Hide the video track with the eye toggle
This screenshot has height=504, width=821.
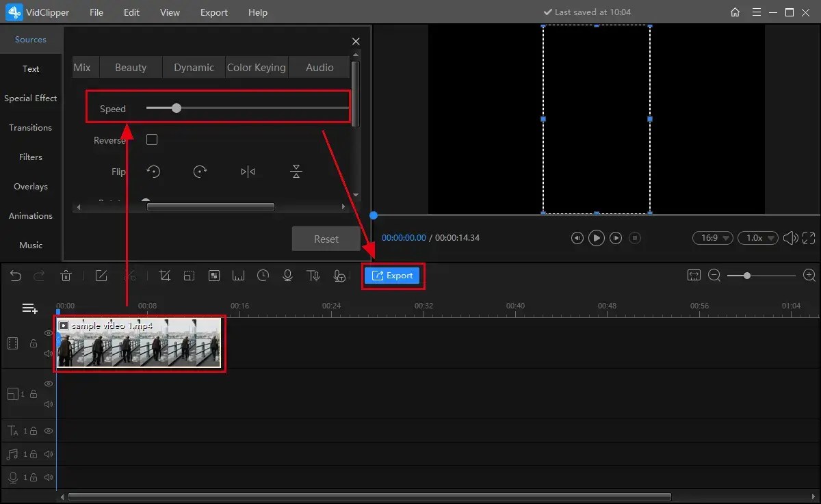47,333
